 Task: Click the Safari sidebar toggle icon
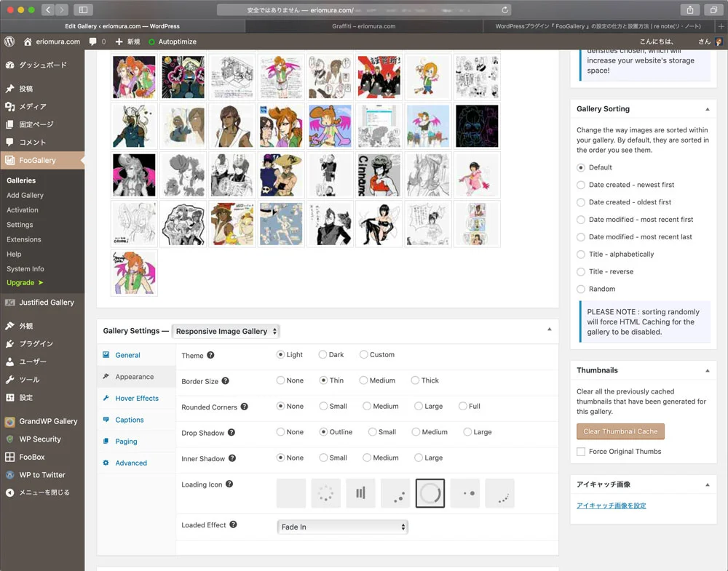coord(82,9)
